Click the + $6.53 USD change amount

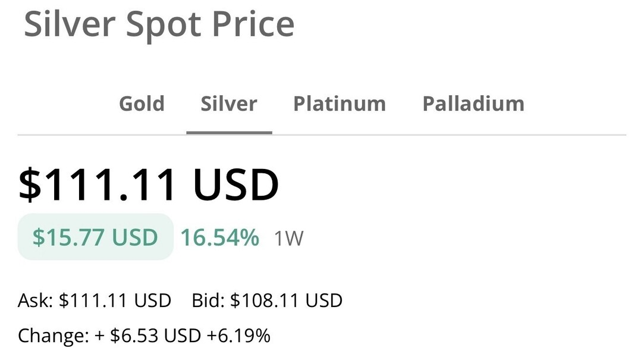147,336
